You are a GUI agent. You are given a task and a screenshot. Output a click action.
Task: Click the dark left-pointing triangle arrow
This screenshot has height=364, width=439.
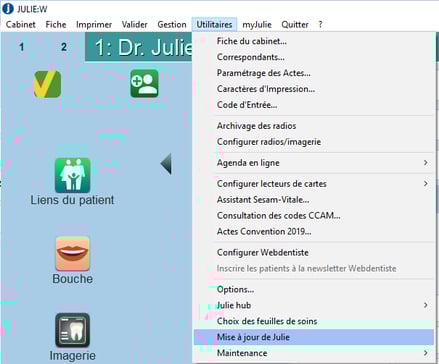pos(166,164)
